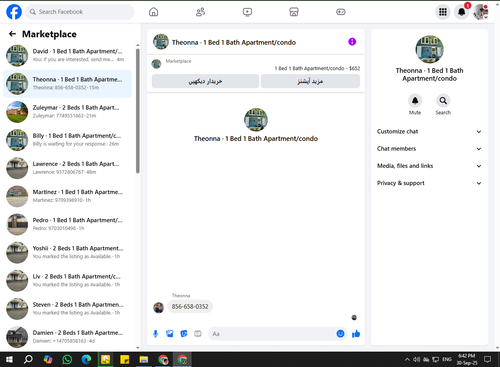Image resolution: width=500 pixels, height=367 pixels.
Task: Open Liv 2 Beds 1 Bath conversation
Action: (x=67, y=281)
